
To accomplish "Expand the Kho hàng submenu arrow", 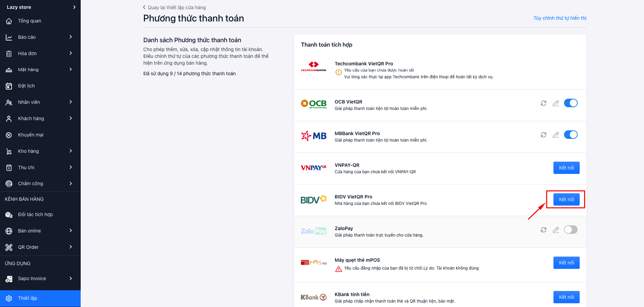I will [71, 151].
